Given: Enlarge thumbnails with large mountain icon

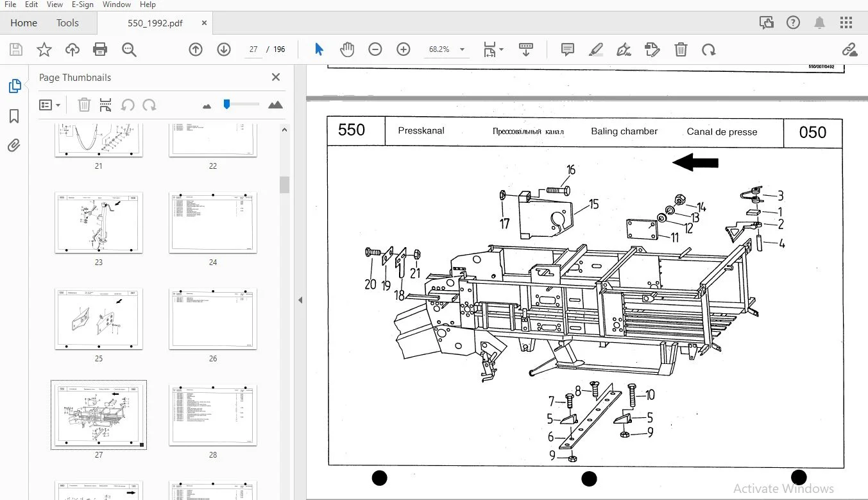Looking at the screenshot, I should coord(275,105).
